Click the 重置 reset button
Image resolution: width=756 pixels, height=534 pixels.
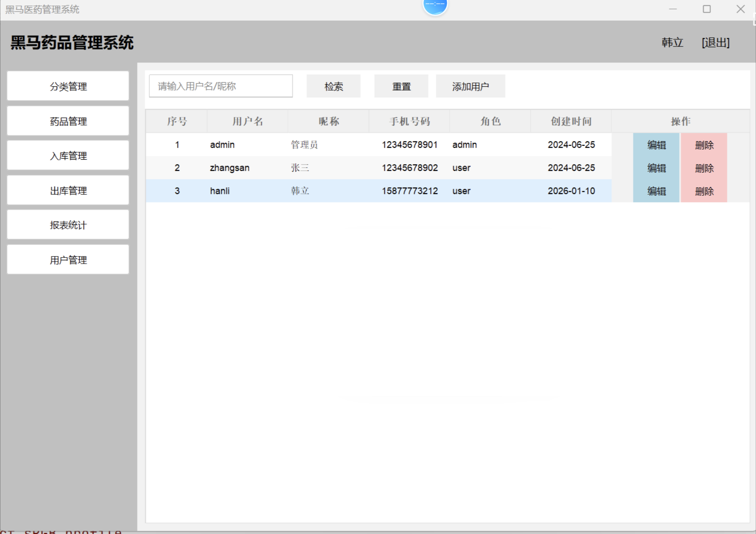(401, 86)
